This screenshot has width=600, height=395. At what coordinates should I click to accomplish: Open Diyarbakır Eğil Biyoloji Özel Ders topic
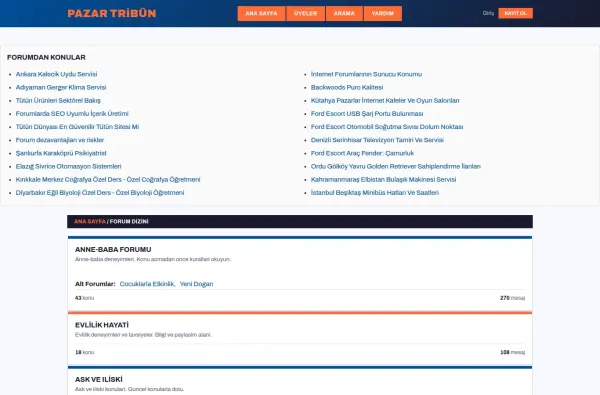(x=100, y=193)
